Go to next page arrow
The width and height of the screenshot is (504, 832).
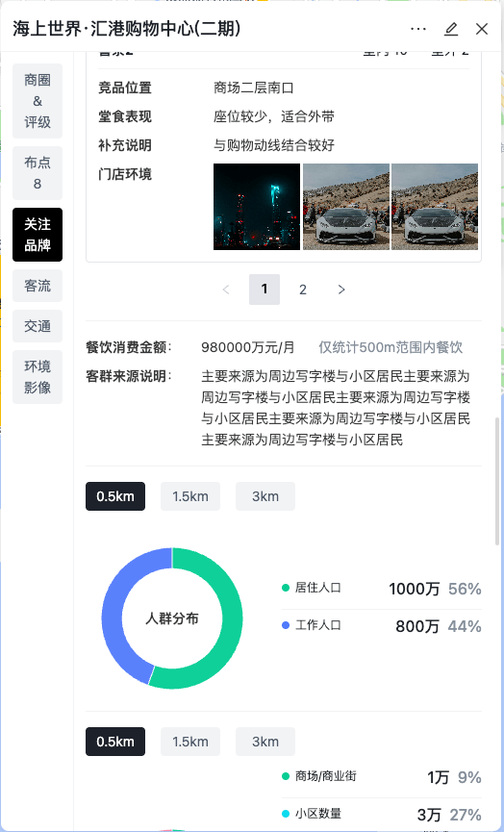click(x=341, y=290)
